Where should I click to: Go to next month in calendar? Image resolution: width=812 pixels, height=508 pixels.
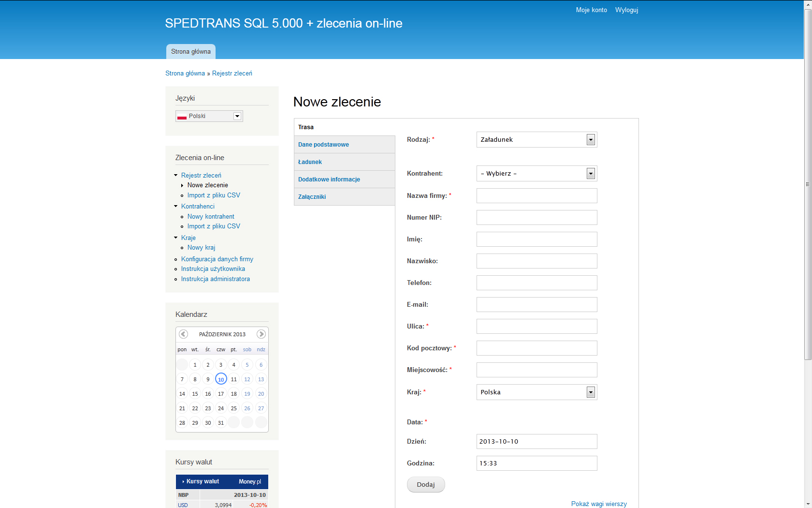pyautogui.click(x=261, y=334)
